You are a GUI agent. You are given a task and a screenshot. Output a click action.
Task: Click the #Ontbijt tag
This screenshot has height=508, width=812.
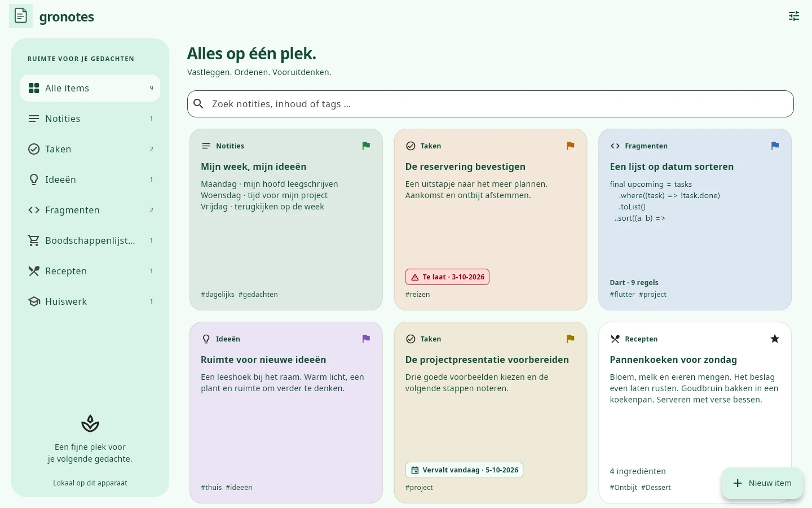624,488
